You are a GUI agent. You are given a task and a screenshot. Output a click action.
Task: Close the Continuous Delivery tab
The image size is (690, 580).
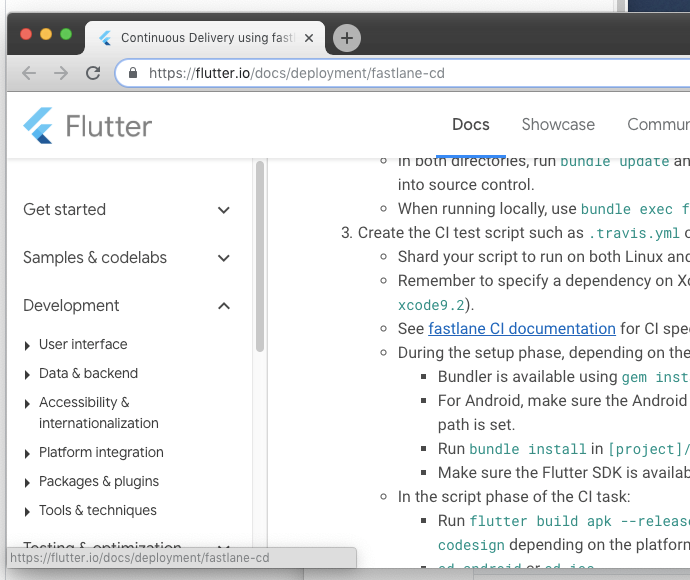coord(309,38)
